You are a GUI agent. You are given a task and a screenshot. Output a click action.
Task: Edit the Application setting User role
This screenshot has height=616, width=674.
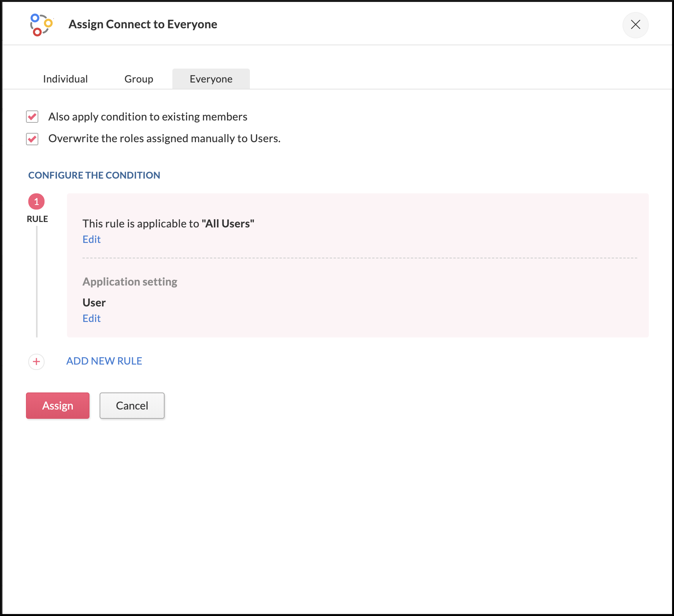pyautogui.click(x=91, y=318)
